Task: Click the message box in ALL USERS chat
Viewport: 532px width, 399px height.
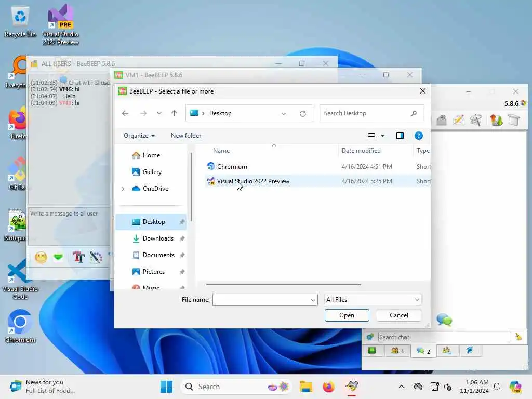Action: pos(70,225)
